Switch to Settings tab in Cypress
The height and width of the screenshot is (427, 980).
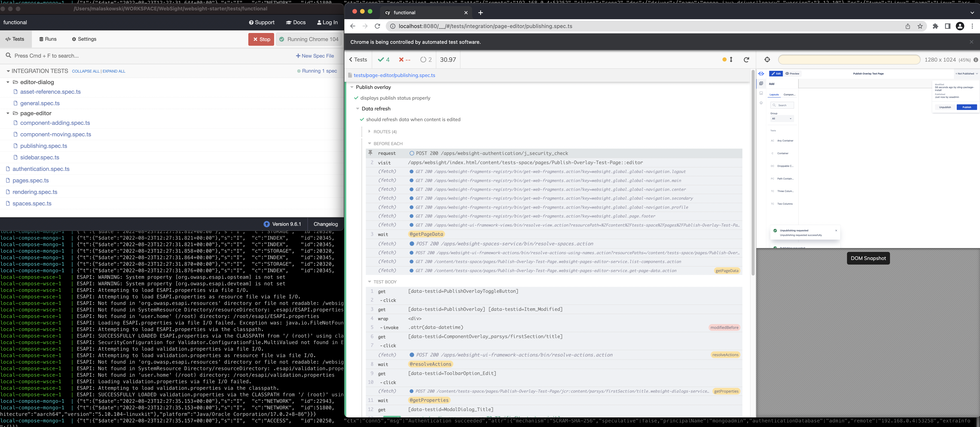84,39
